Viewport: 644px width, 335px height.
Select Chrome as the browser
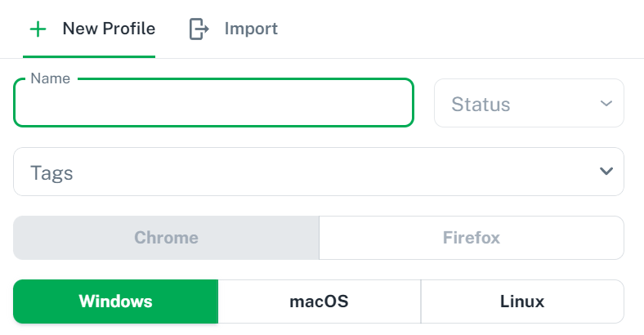(167, 238)
